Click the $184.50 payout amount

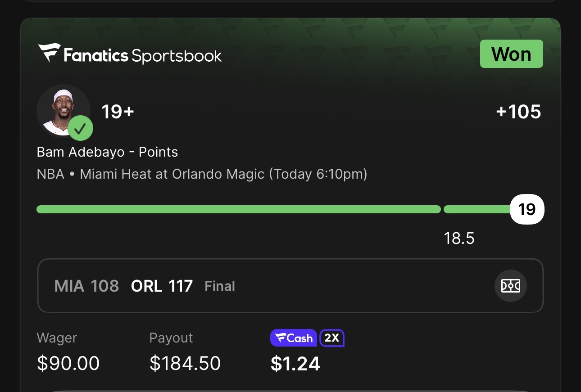tap(185, 364)
